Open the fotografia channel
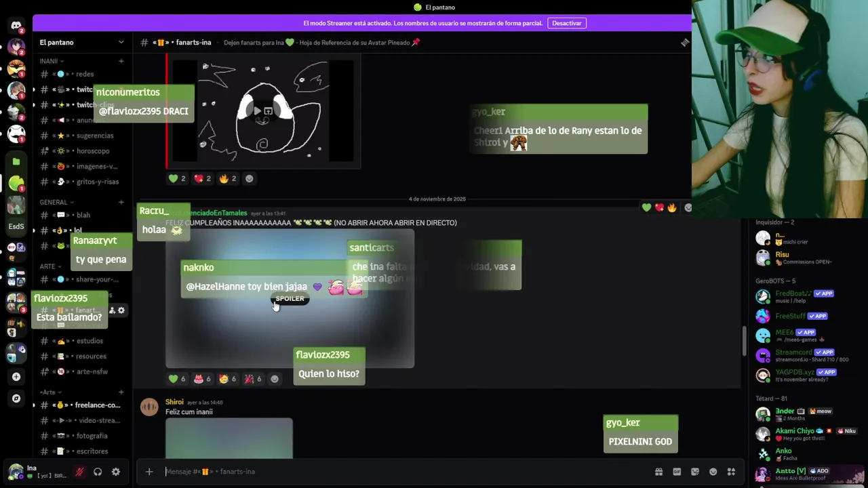Image resolution: width=868 pixels, height=488 pixels. [x=81, y=436]
